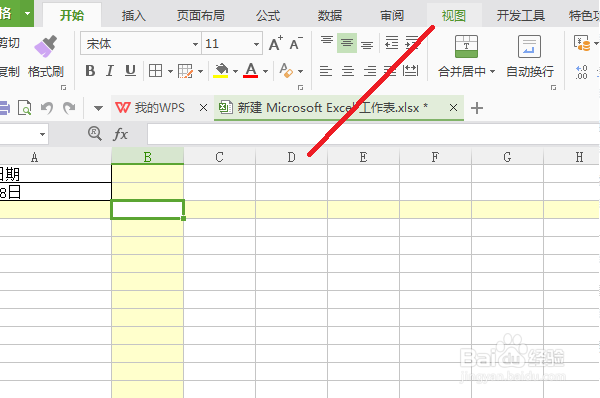Toggle Underline formatting
This screenshot has height=398, width=600.
pyautogui.click(x=130, y=71)
